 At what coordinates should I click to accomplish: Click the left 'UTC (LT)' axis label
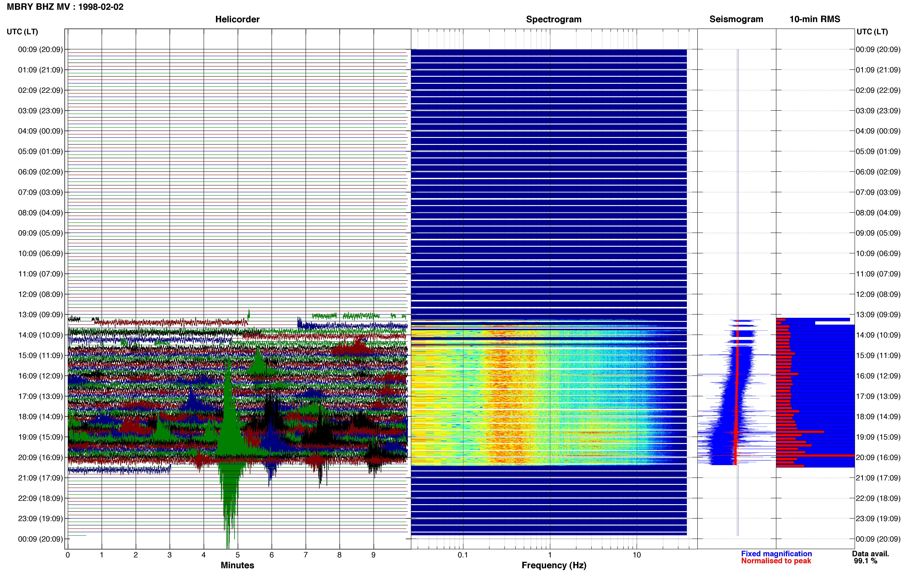point(22,32)
